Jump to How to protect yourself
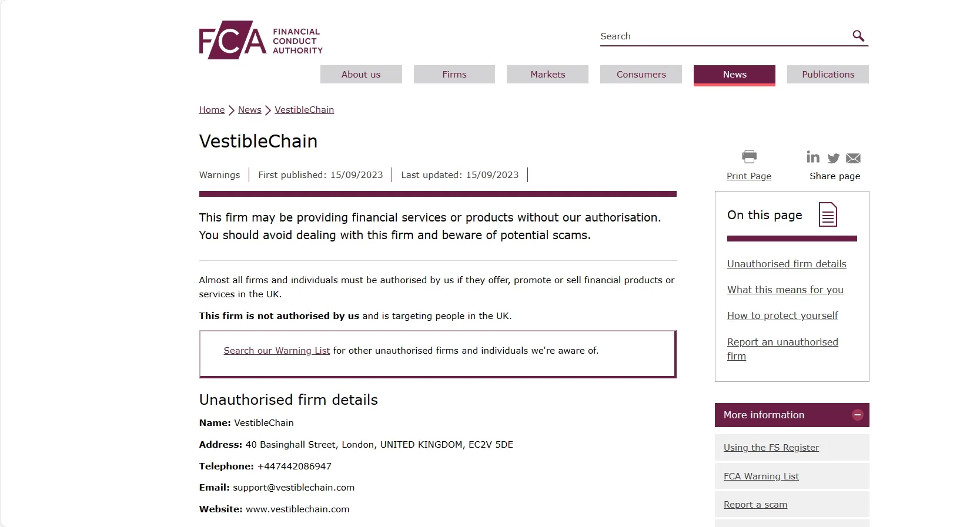Viewport: 980px width, 527px height. coord(782,315)
